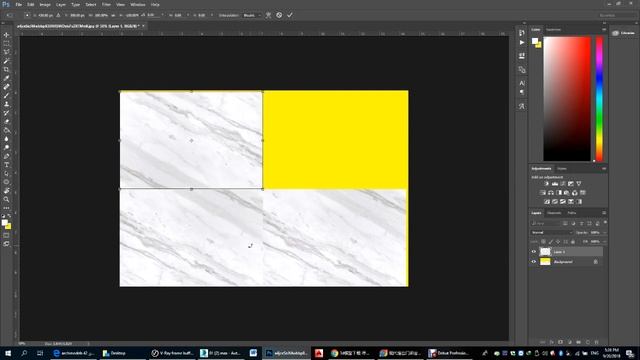Open the Character panel icon

click(x=522, y=83)
